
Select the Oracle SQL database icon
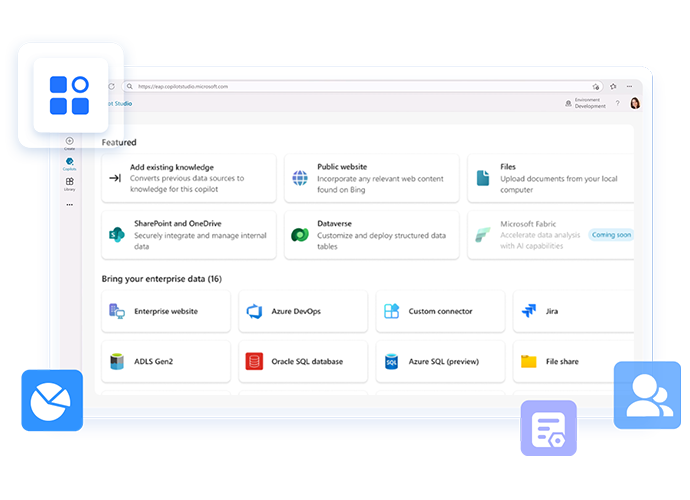point(254,361)
